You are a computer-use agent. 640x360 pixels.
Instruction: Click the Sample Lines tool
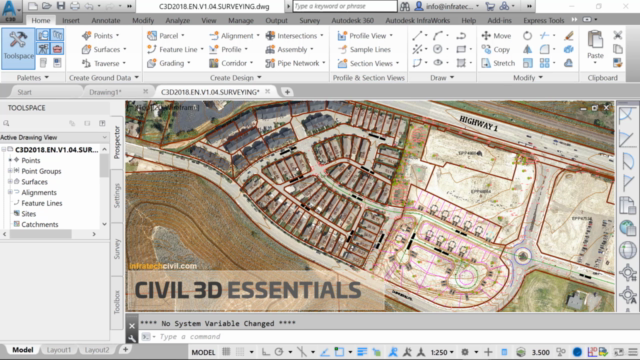(364, 49)
